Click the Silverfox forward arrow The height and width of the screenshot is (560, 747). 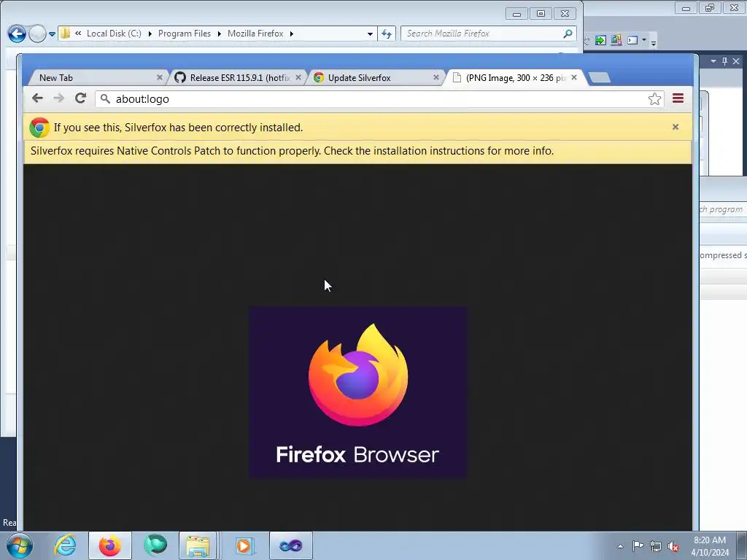(x=58, y=98)
